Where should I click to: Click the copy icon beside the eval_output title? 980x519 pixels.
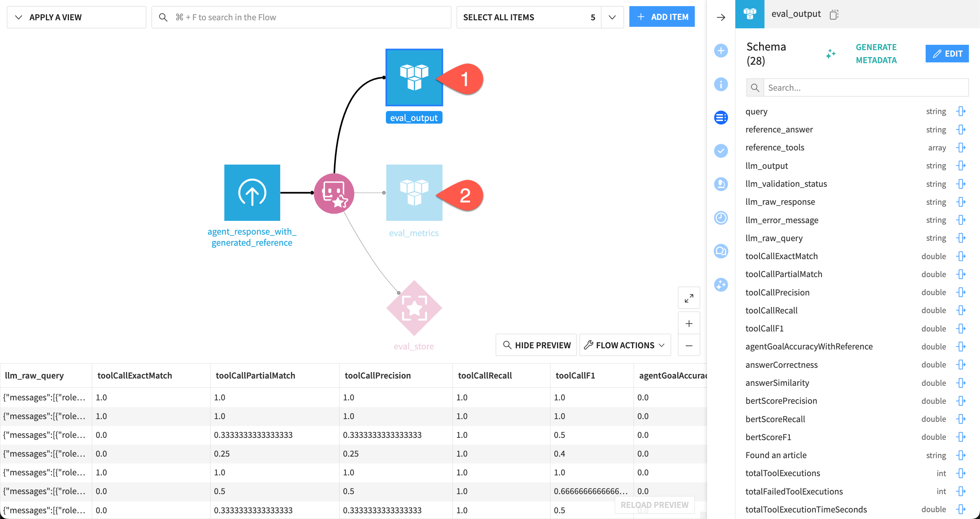click(x=834, y=14)
